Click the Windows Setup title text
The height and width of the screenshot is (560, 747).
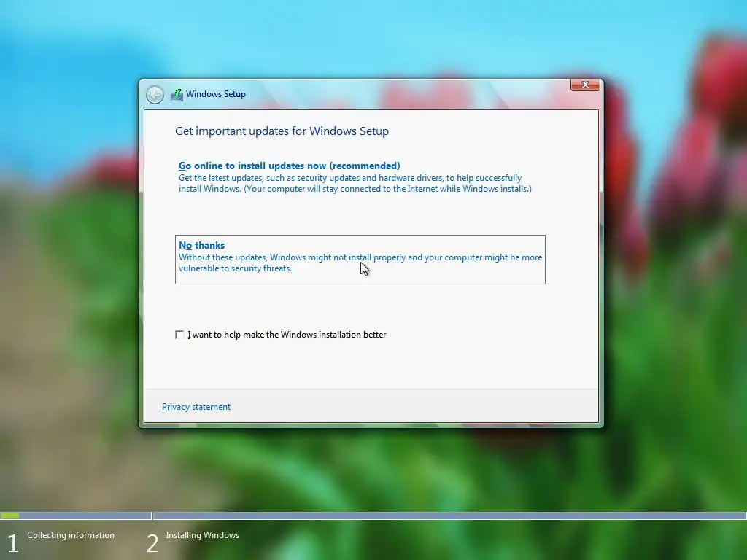click(x=216, y=94)
